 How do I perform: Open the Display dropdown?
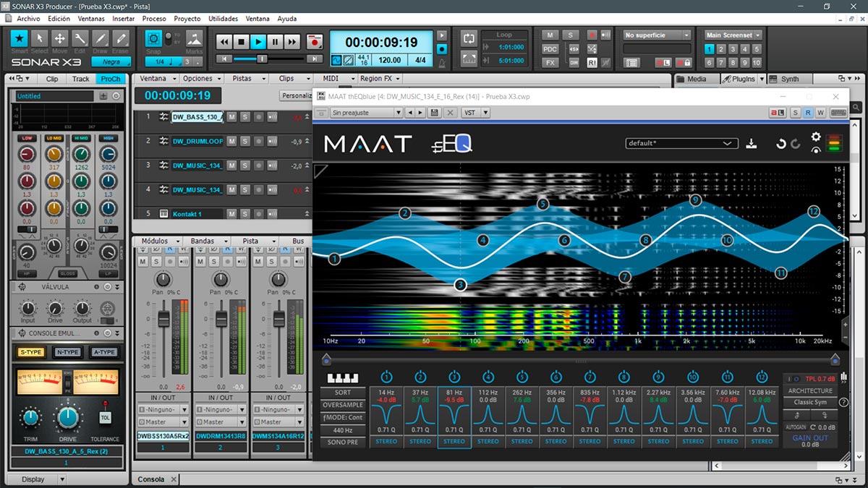(42, 479)
